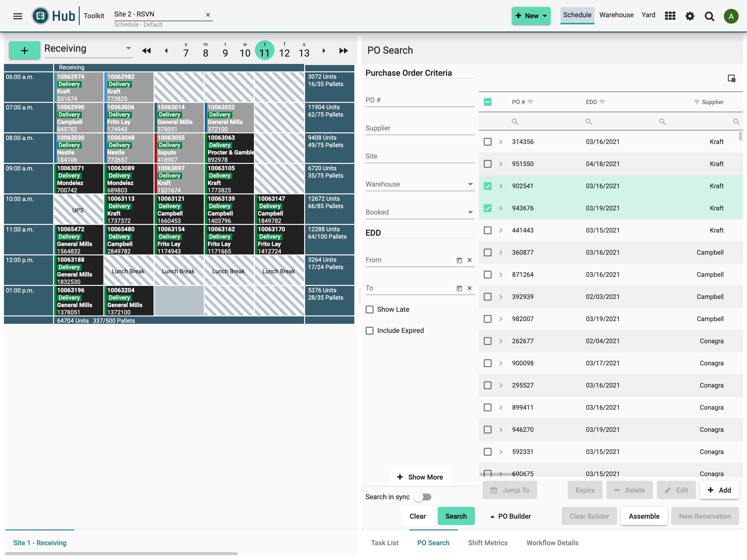Viewport: 747px width, 560px height.
Task: Uncheck PO 902541 row checkbox
Action: [488, 186]
